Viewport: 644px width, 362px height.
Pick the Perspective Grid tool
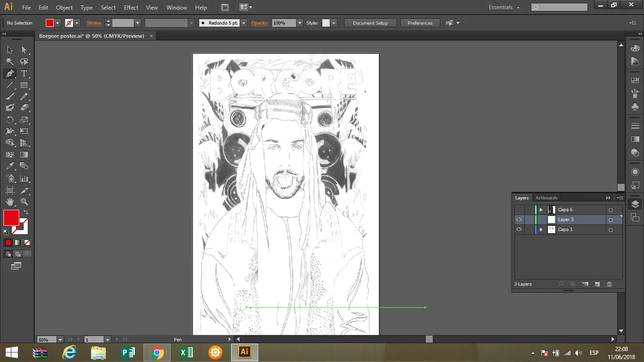click(x=24, y=143)
